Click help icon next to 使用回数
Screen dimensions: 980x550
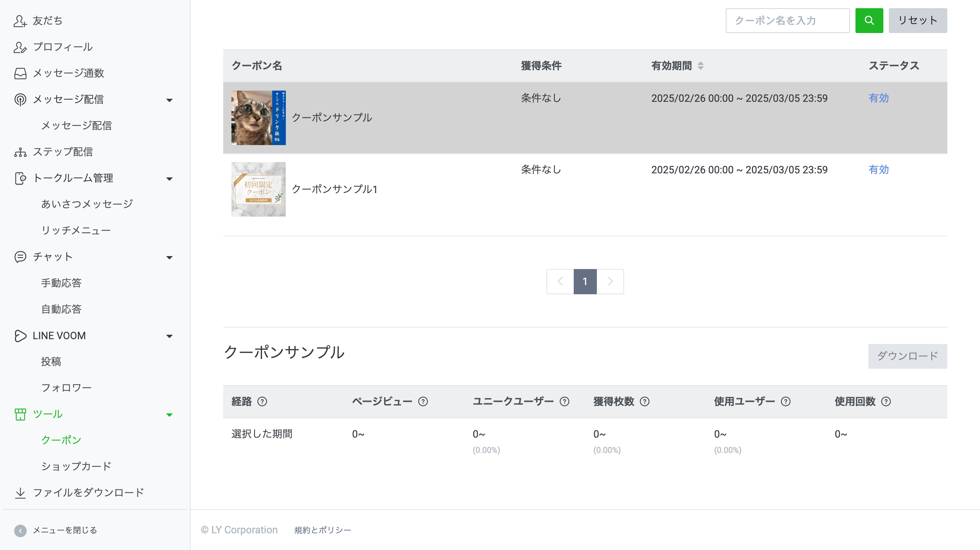pos(886,402)
